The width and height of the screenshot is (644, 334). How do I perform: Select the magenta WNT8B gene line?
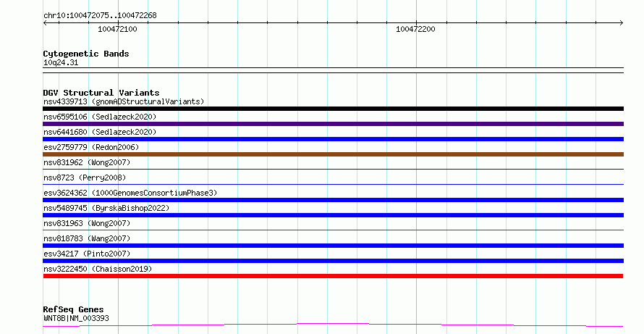click(x=333, y=325)
